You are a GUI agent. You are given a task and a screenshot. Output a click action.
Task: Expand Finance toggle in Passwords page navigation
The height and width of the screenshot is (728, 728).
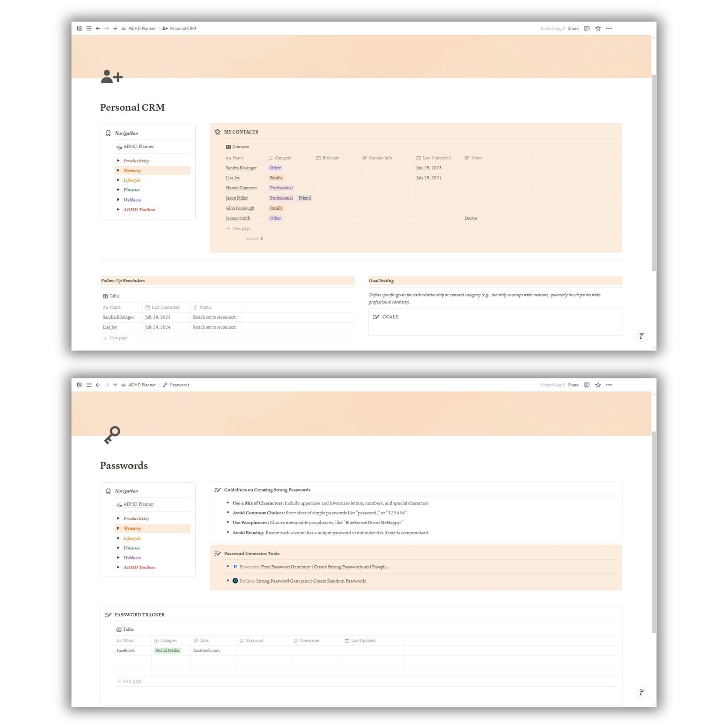pyautogui.click(x=118, y=548)
